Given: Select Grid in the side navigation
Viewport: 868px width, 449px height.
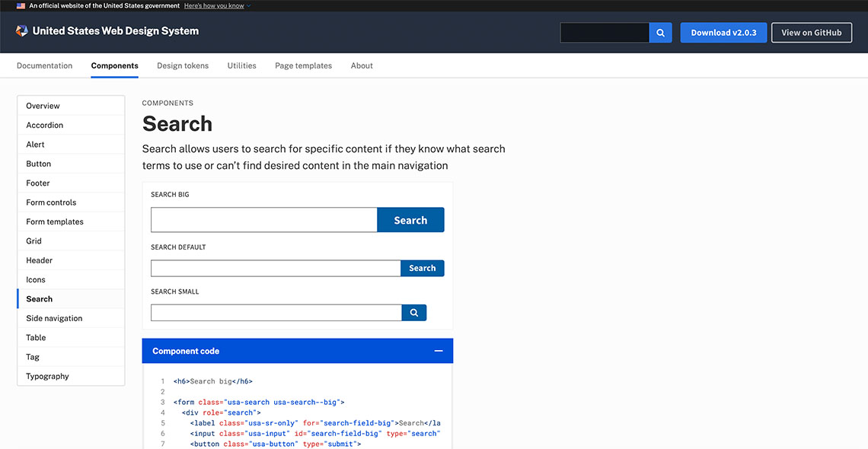Looking at the screenshot, I should (x=71, y=241).
